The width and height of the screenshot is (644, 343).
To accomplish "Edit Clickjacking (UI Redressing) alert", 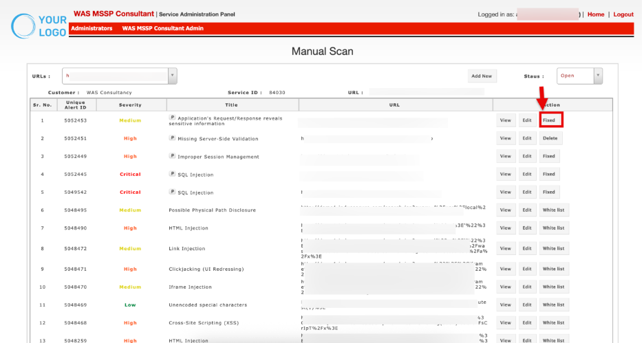I will pyautogui.click(x=527, y=269).
